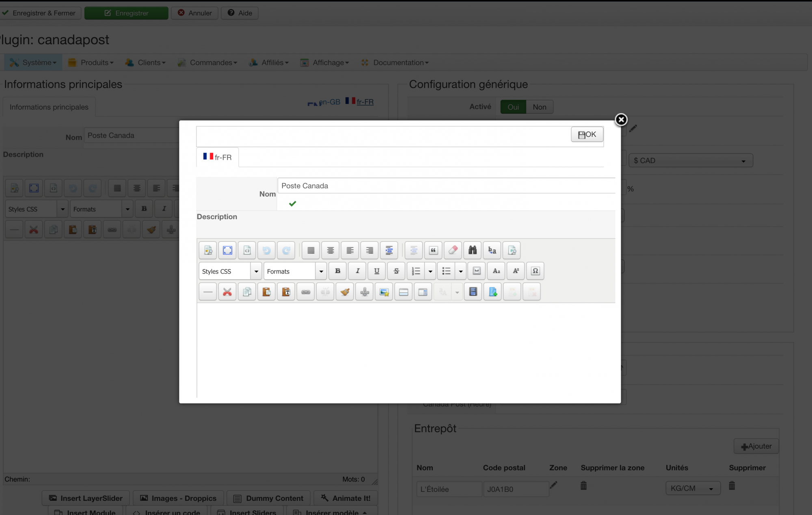Click the Enregistrer & Fermer button
Viewport: 812px width, 515px height.
click(x=40, y=13)
